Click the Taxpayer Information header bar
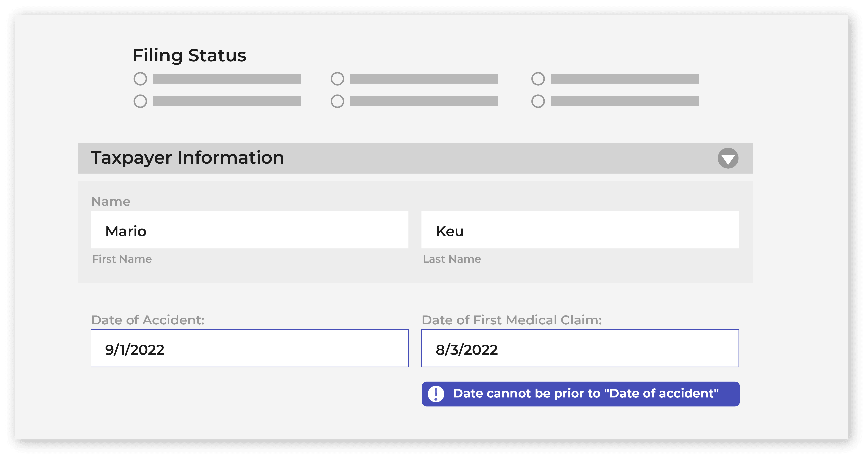 [x=415, y=158]
